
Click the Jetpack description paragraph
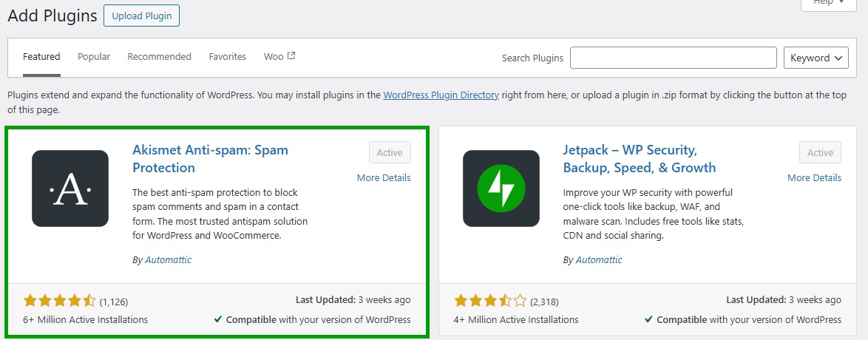[x=653, y=214]
